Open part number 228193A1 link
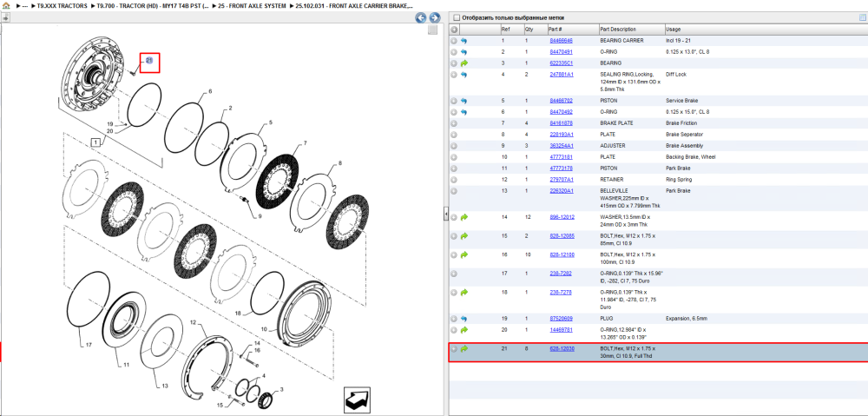Screen dimensions: 868x416 (x=562, y=135)
